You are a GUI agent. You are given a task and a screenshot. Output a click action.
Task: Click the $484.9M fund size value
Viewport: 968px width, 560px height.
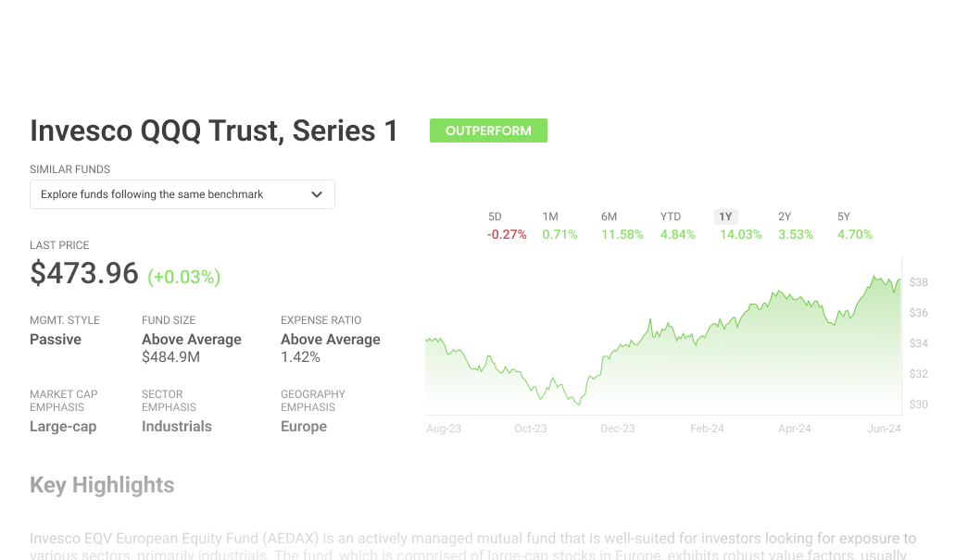pyautogui.click(x=170, y=357)
